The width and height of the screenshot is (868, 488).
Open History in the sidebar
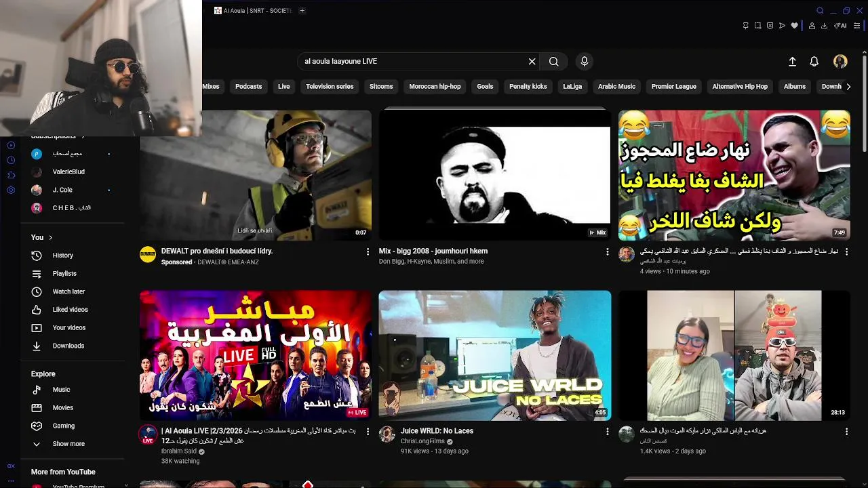coord(62,256)
